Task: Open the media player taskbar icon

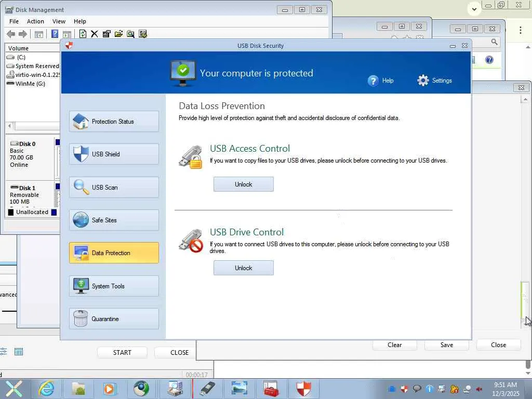Action: click(x=110, y=389)
